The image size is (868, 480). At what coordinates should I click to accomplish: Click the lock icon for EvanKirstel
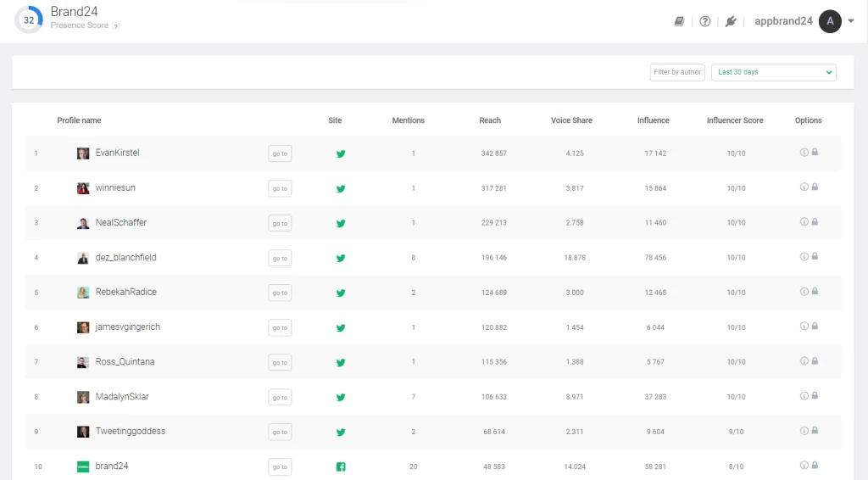pyautogui.click(x=815, y=153)
